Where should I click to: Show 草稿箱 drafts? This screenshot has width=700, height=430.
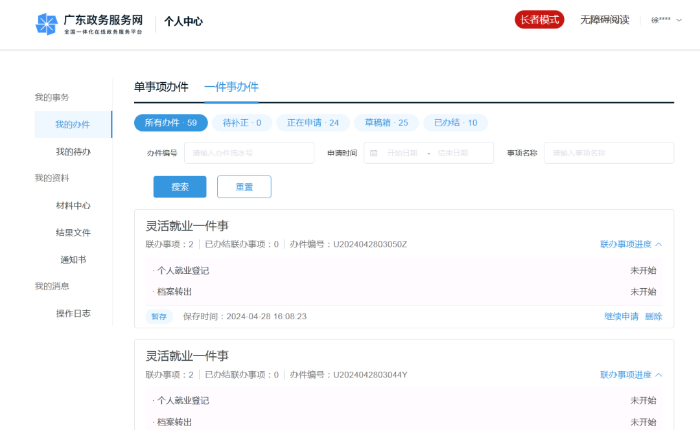coord(386,123)
